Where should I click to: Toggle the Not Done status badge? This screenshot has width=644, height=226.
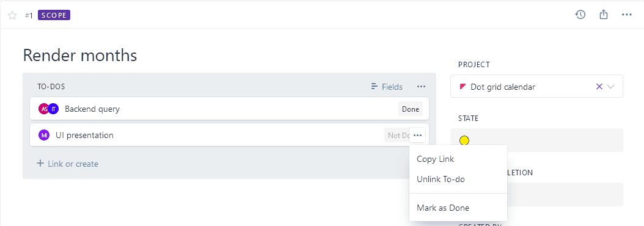coord(397,135)
